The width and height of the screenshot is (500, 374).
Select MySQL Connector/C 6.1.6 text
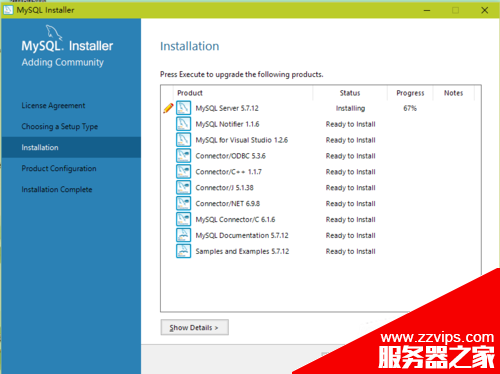(235, 220)
